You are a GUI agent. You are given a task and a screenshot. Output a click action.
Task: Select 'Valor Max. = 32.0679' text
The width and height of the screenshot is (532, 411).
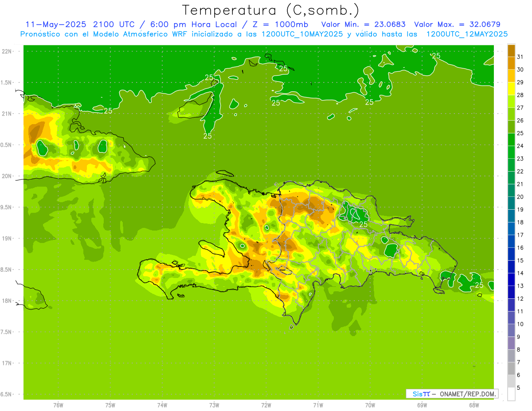(457, 24)
